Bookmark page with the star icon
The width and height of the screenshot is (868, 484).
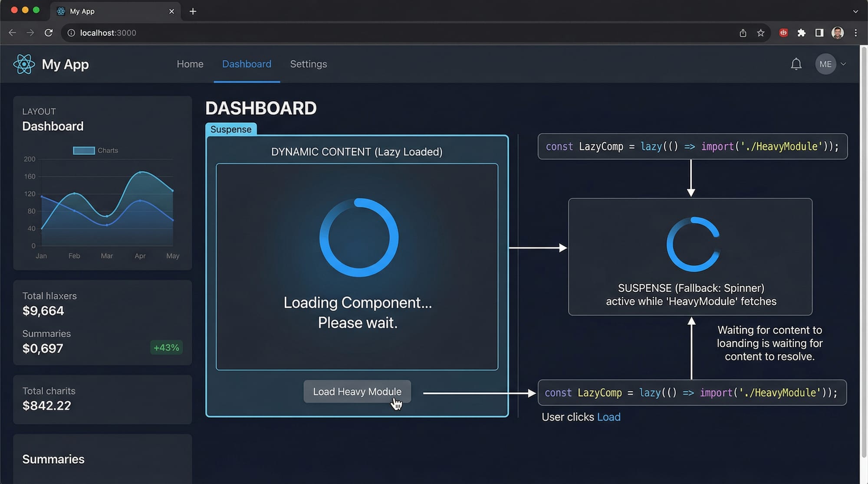760,33
